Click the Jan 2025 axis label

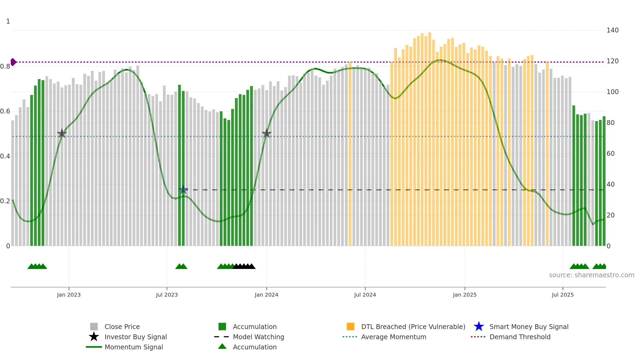tap(465, 295)
